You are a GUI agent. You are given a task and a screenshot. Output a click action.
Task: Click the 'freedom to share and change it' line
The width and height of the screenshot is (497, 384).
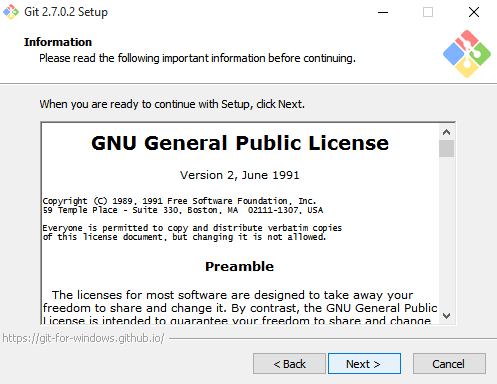coord(240,308)
